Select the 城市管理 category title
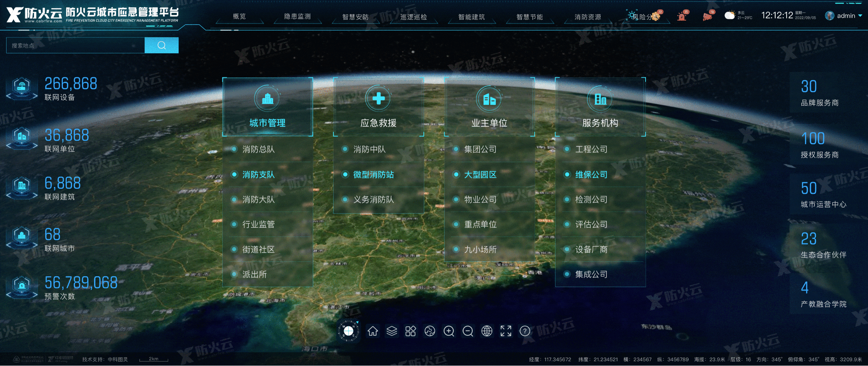Image resolution: width=868 pixels, height=366 pixels. pyautogui.click(x=268, y=123)
